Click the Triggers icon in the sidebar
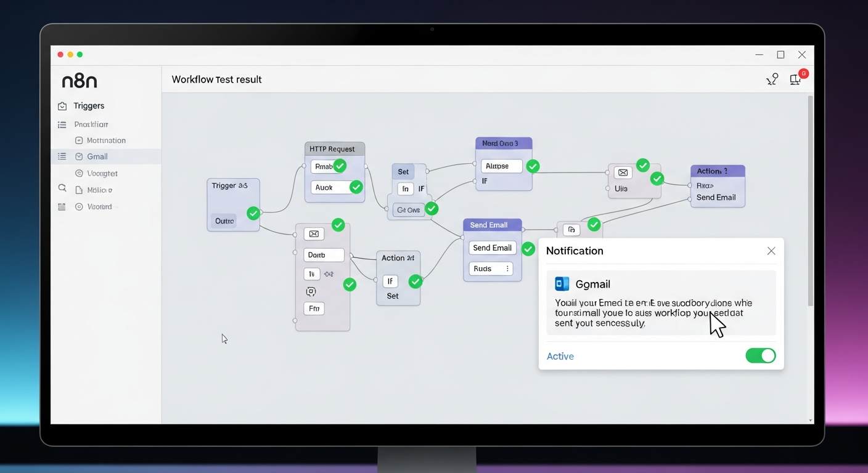Image resolution: width=868 pixels, height=473 pixels. pyautogui.click(x=62, y=106)
